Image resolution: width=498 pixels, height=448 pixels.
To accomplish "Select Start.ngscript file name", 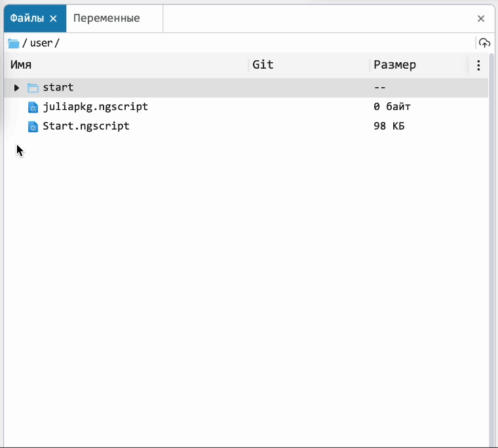I will [86, 126].
